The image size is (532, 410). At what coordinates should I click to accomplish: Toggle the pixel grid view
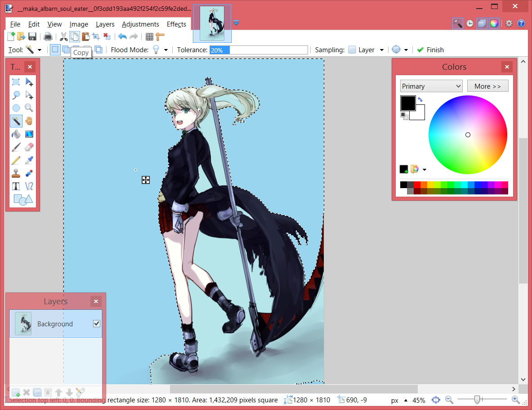(x=149, y=36)
